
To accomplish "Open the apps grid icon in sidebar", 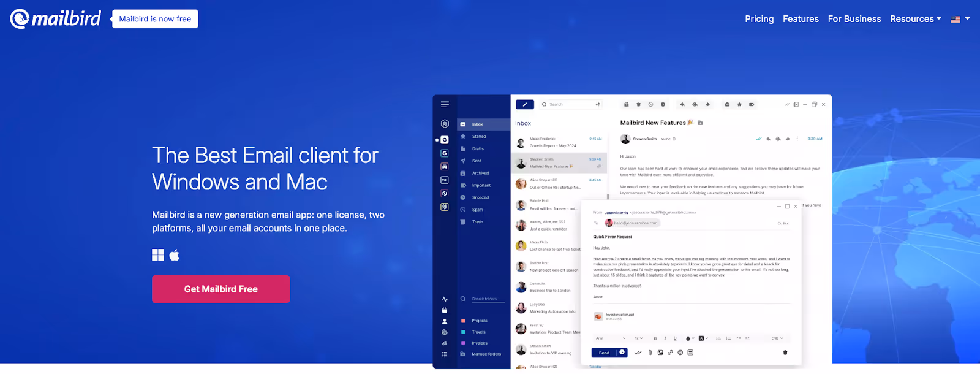I will tap(445, 354).
